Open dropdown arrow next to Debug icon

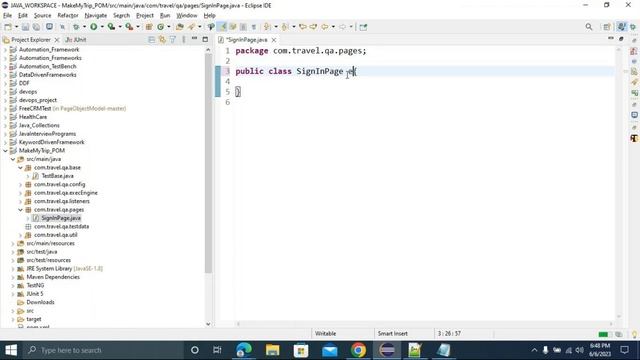click(x=84, y=27)
